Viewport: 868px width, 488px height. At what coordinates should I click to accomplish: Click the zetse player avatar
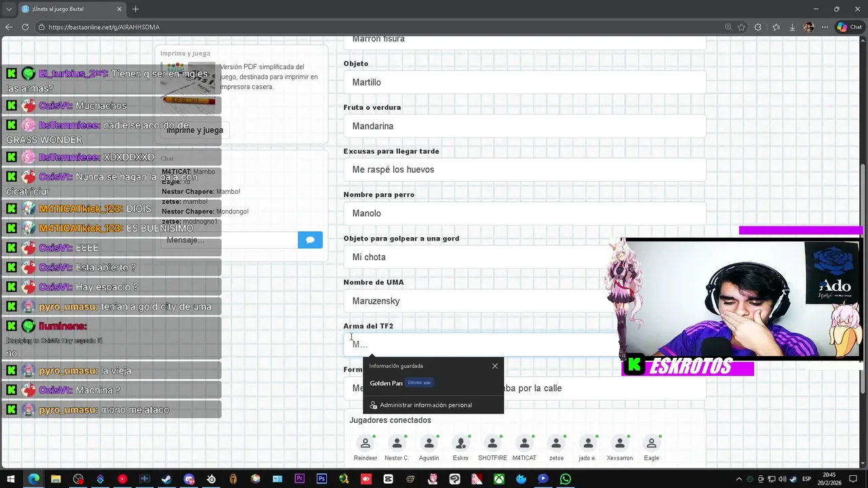556,443
